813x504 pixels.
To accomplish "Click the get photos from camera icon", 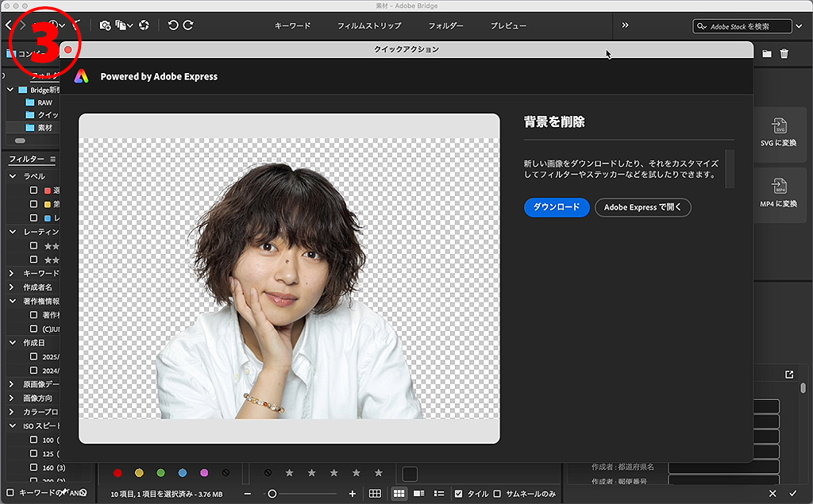I will click(x=105, y=25).
